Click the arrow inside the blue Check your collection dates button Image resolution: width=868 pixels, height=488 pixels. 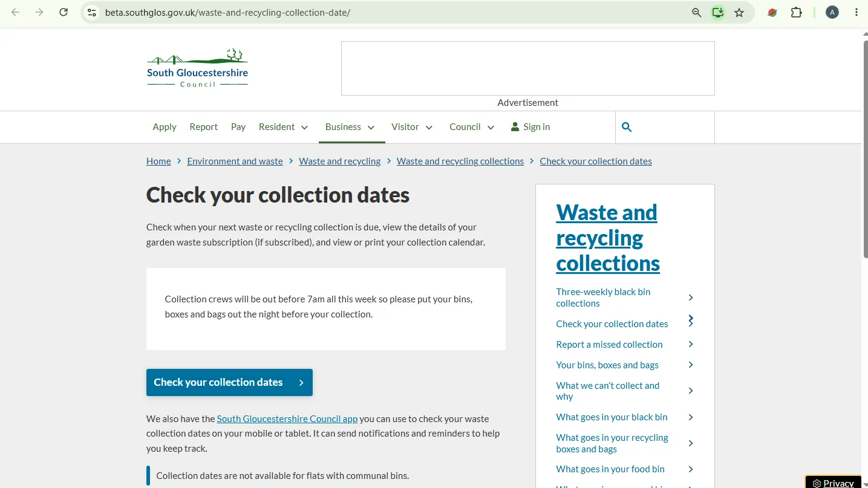[x=301, y=382]
